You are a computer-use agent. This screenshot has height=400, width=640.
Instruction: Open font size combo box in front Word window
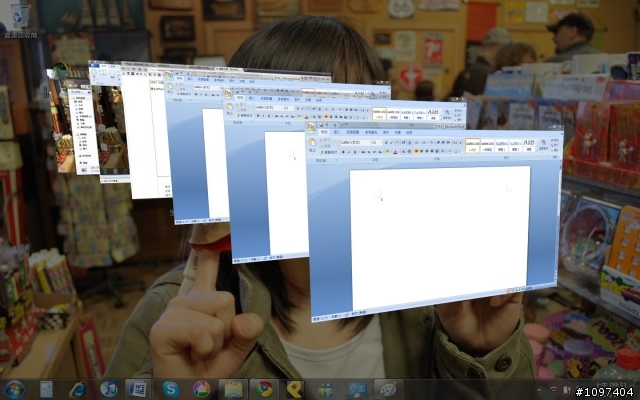[377, 142]
